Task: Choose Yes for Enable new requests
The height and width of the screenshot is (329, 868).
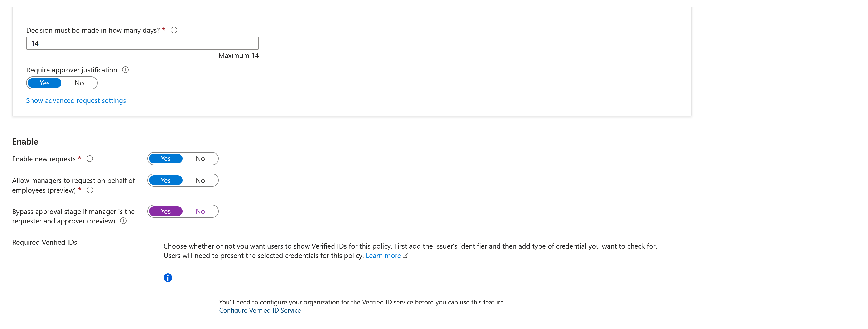Action: (x=165, y=159)
